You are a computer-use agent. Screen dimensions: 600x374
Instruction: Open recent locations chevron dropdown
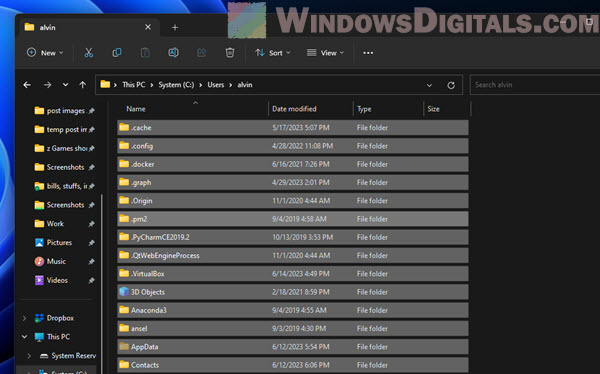click(65, 85)
